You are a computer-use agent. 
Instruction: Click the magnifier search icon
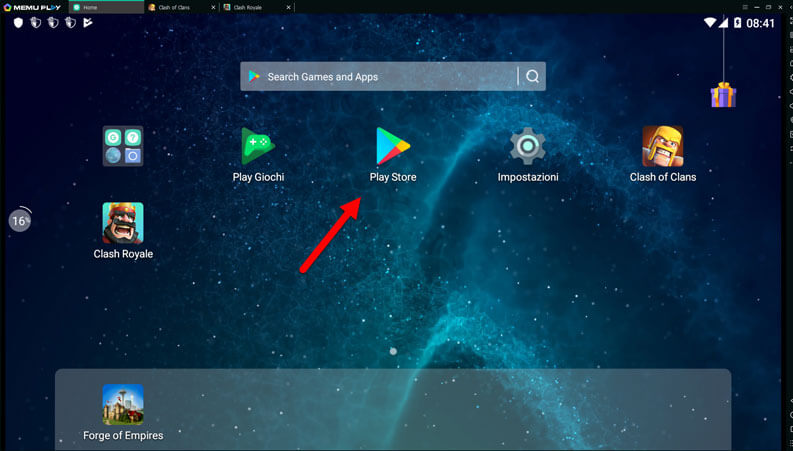[x=532, y=76]
